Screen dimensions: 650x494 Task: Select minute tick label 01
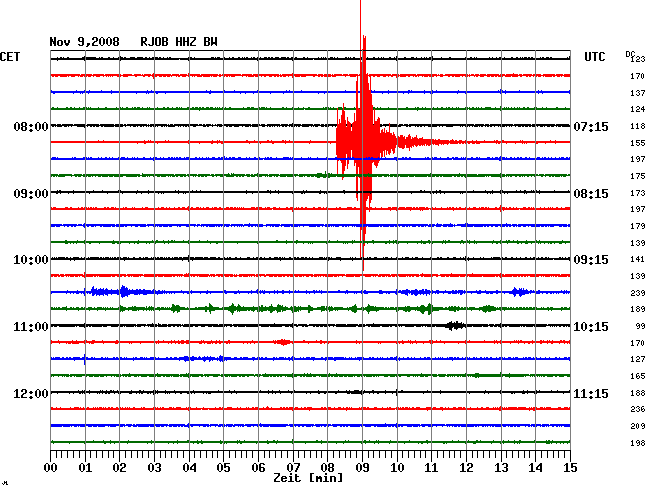[85, 467]
